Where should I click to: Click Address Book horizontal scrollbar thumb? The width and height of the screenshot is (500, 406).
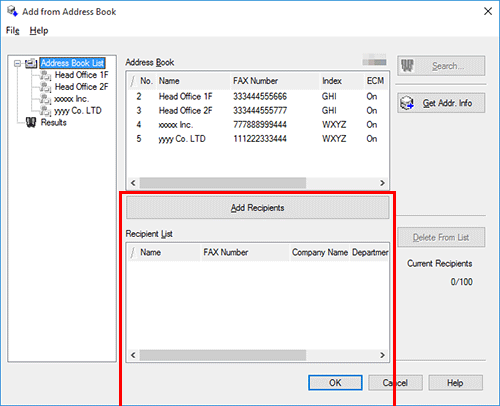tap(223, 183)
